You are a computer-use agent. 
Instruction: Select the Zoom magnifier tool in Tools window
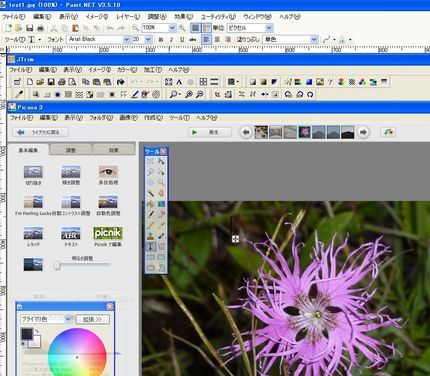click(161, 182)
